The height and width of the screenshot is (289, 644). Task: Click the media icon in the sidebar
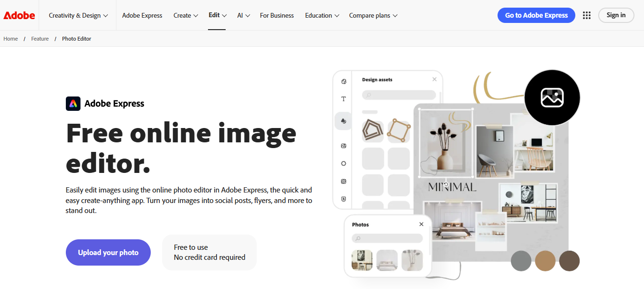[x=343, y=146]
